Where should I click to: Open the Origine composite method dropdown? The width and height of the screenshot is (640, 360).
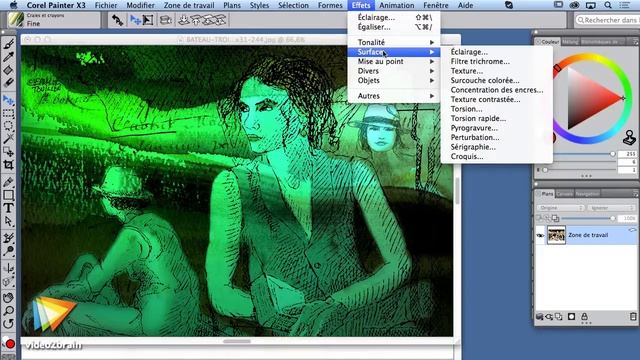560,208
